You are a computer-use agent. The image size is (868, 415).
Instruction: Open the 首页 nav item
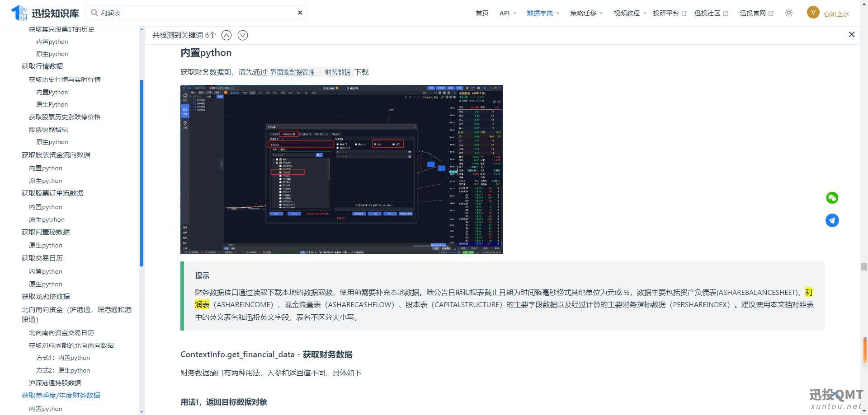482,13
